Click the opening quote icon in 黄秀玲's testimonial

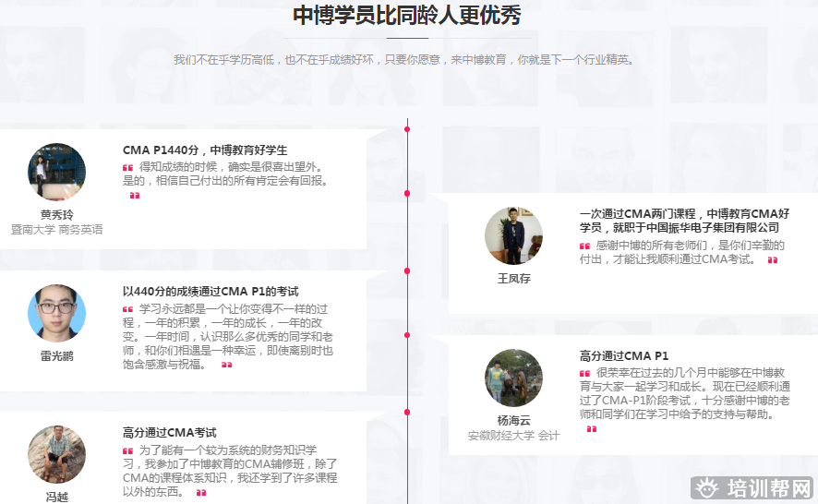click(127, 168)
